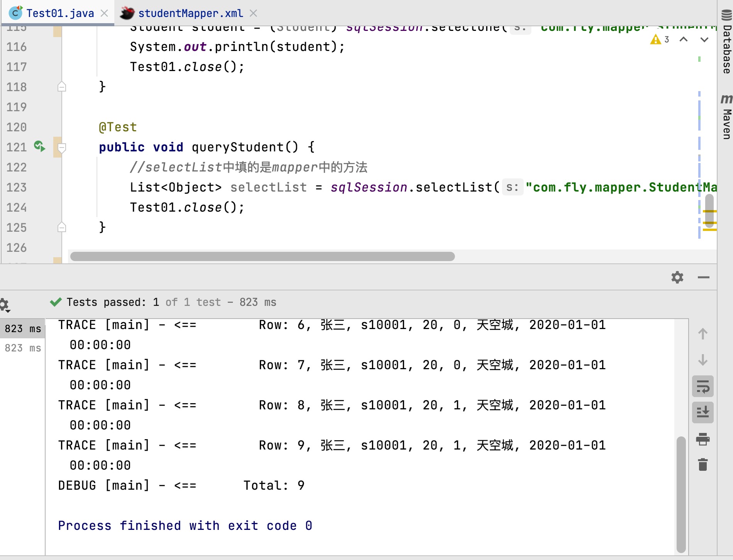
Task: Click line number 126 in the gutter
Action: click(x=17, y=248)
